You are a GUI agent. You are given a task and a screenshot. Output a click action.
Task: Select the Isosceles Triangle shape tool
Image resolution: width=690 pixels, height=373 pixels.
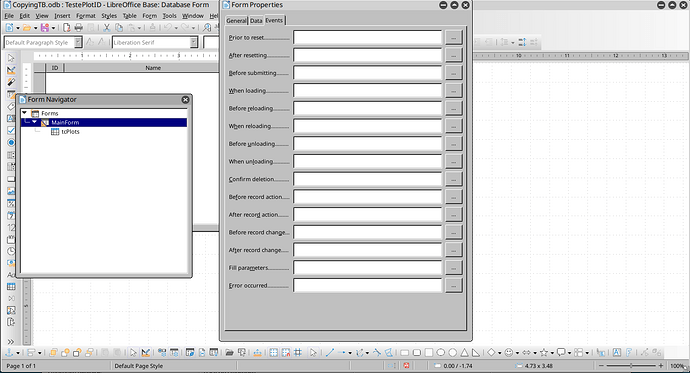point(465,352)
